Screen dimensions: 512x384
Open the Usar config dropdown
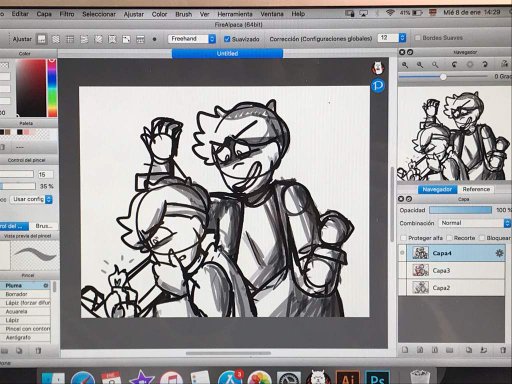pos(31,199)
